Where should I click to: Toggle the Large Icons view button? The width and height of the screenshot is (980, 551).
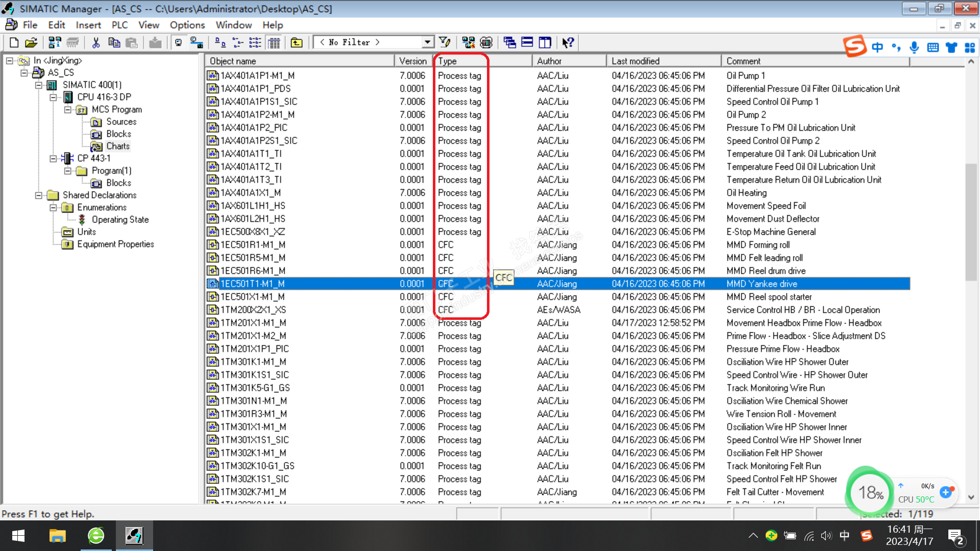(220, 42)
